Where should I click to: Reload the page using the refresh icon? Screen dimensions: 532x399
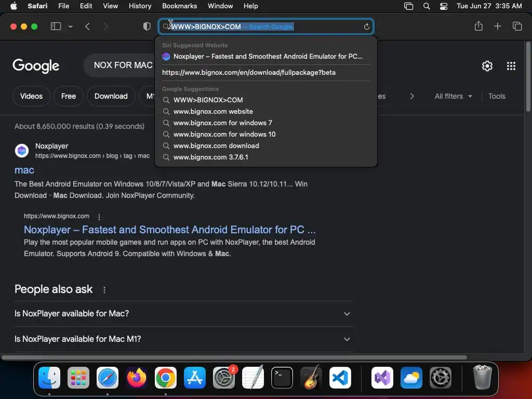366,26
